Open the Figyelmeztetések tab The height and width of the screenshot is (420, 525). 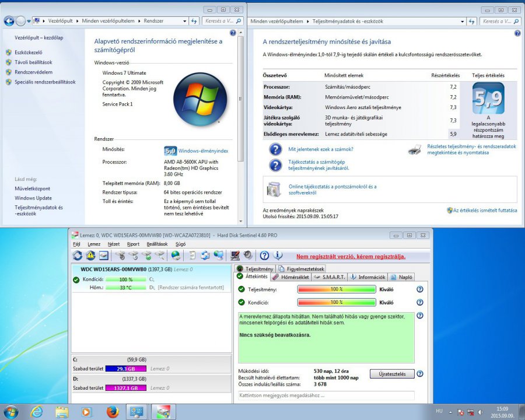(x=301, y=268)
